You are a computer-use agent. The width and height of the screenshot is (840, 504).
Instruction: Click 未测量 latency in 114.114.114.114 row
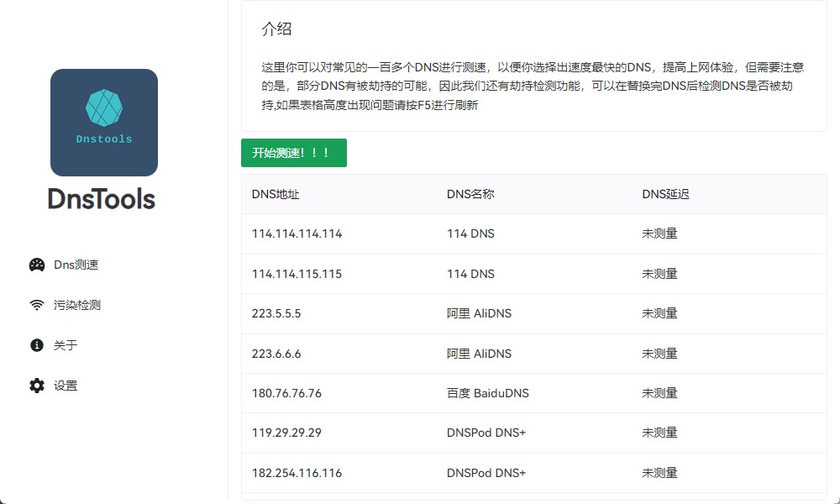point(659,234)
